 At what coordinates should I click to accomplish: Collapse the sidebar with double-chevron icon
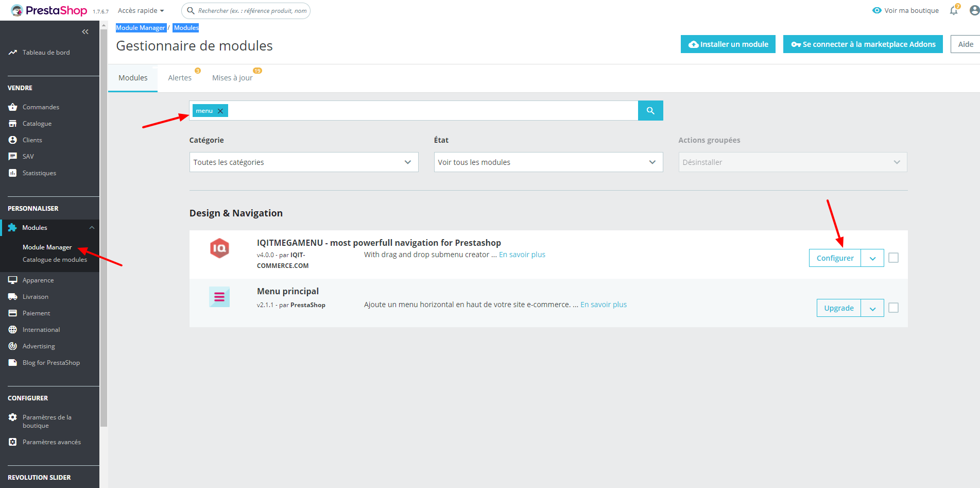click(85, 32)
